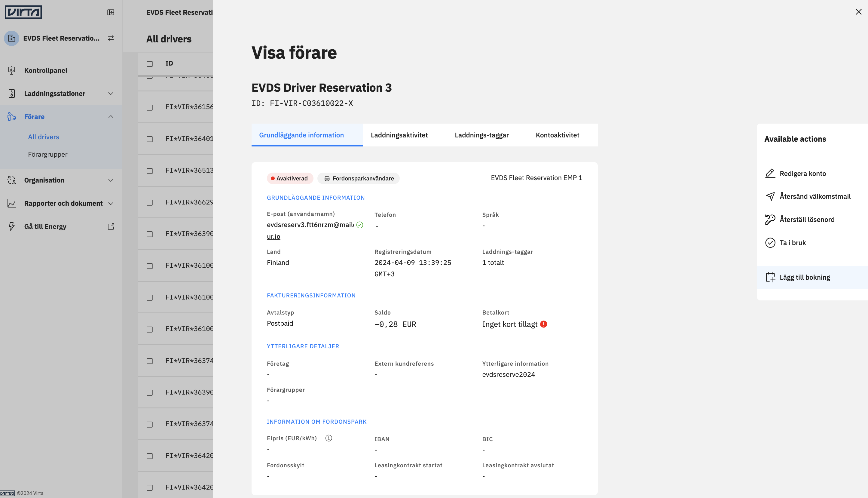The width and height of the screenshot is (868, 498).
Task: Click the Virta logo in the sidebar
Action: pyautogui.click(x=23, y=12)
